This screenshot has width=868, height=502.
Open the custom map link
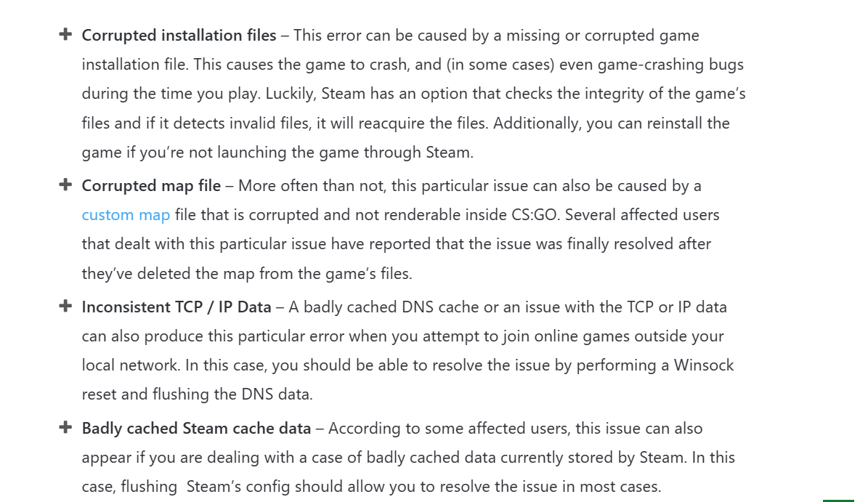[x=126, y=215]
